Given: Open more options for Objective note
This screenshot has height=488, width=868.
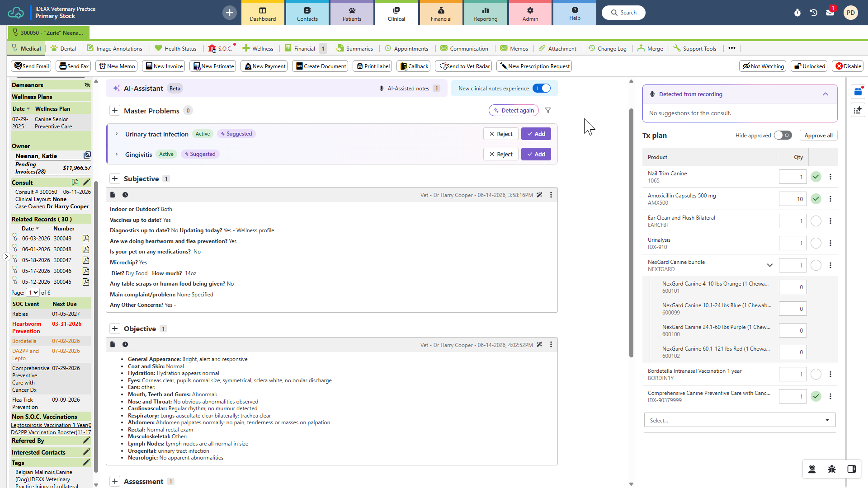Looking at the screenshot, I should (x=551, y=345).
